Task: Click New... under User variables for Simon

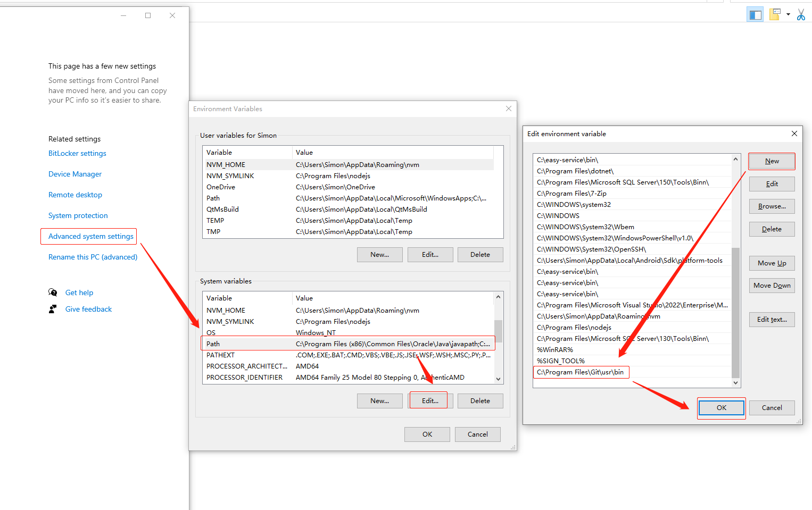Action: click(380, 255)
